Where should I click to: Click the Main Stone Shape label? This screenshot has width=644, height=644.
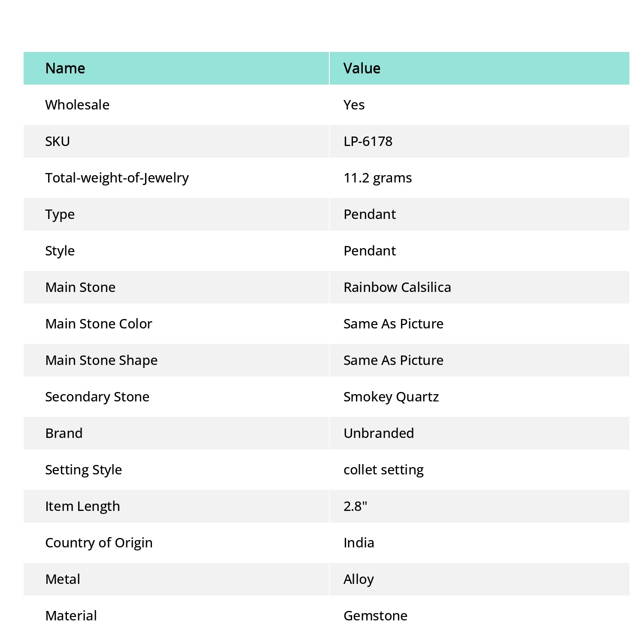point(101,360)
